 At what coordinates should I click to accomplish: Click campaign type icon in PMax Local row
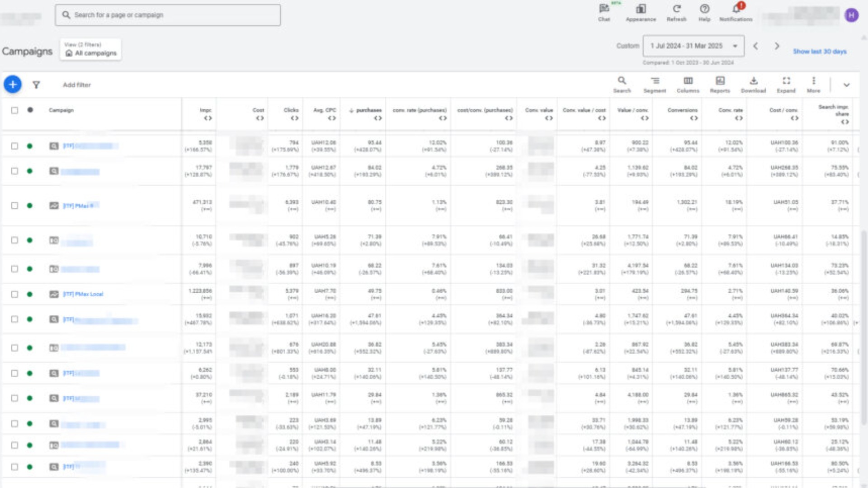point(54,294)
